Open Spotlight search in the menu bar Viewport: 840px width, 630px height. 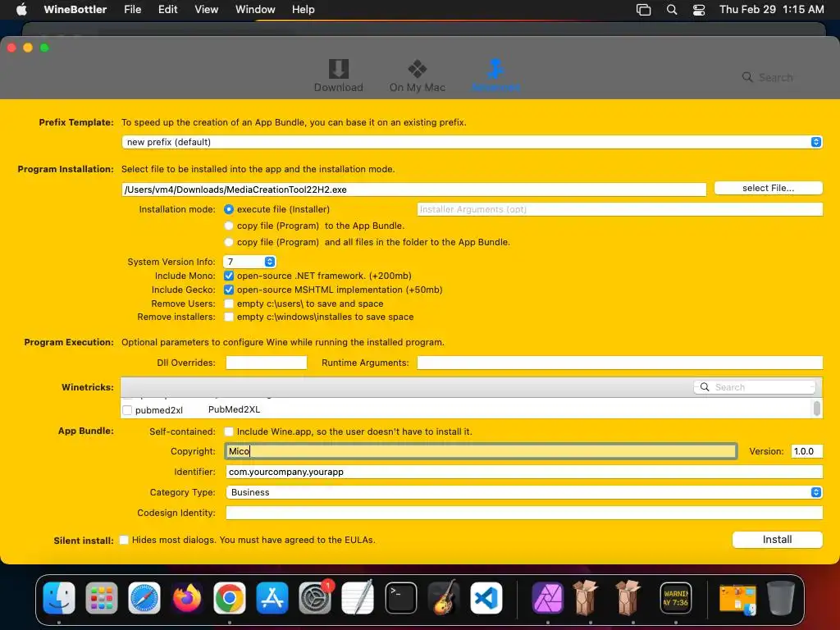[672, 10]
